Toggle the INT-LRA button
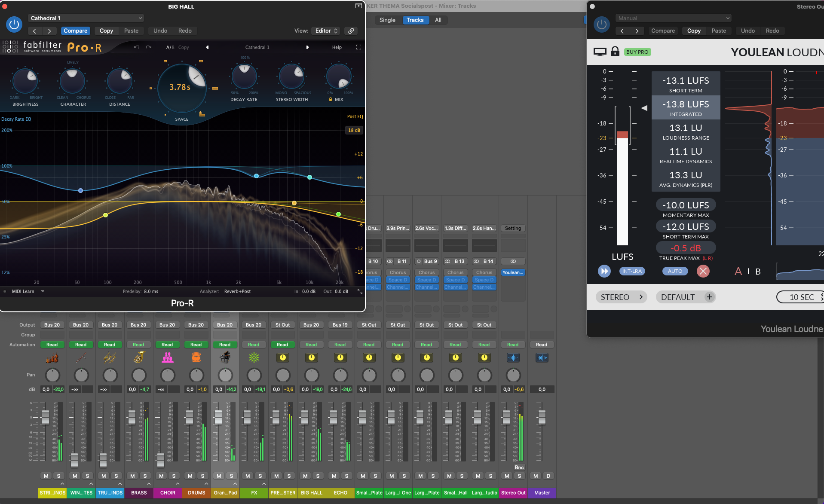 pyautogui.click(x=632, y=271)
